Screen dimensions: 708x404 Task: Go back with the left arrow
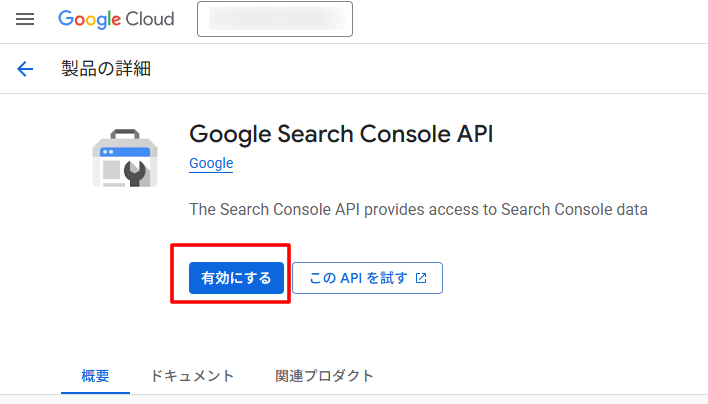(25, 69)
